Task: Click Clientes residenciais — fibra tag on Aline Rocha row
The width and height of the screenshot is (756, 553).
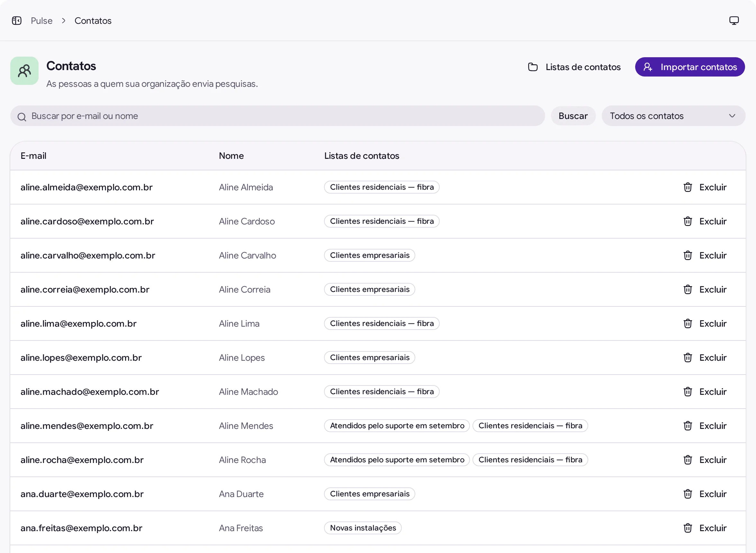Action: 530,460
